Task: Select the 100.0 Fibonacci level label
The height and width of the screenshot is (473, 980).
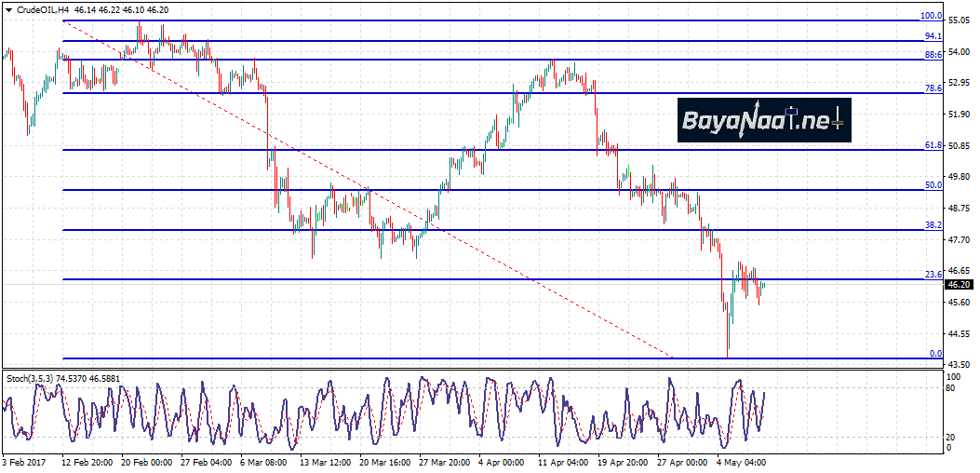Action: (x=931, y=16)
